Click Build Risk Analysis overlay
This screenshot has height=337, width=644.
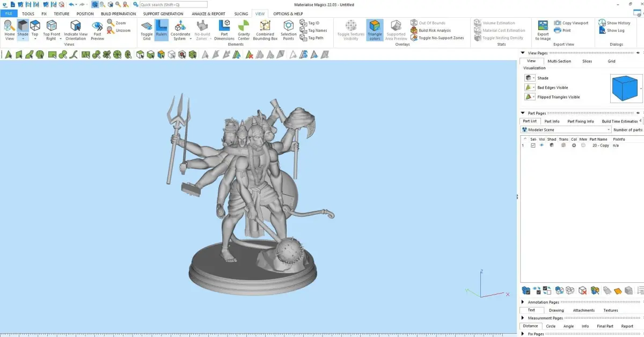pyautogui.click(x=431, y=31)
